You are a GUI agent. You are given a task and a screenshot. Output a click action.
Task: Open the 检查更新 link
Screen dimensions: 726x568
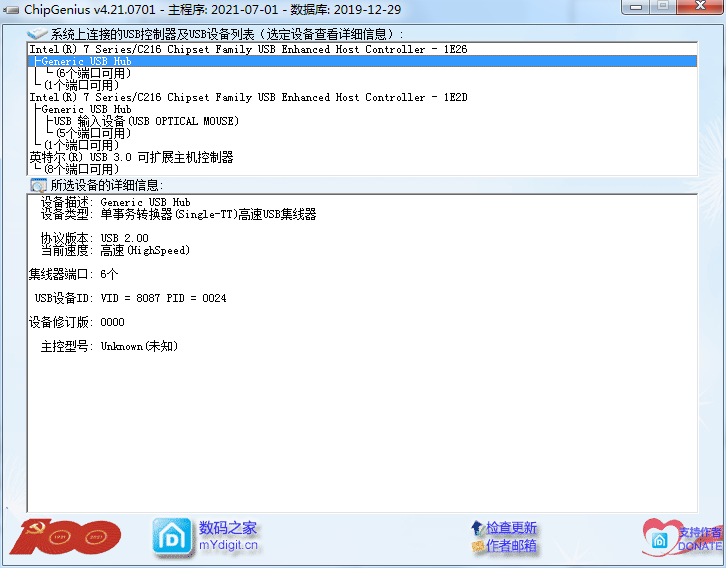(x=511, y=528)
